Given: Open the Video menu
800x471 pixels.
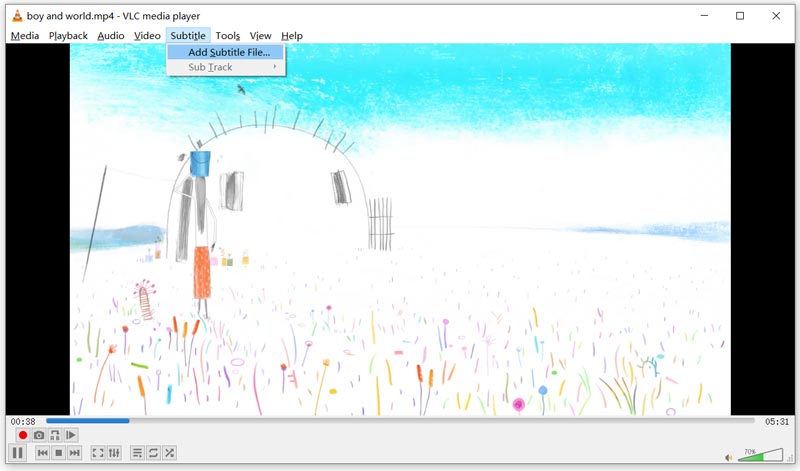Looking at the screenshot, I should [x=147, y=36].
